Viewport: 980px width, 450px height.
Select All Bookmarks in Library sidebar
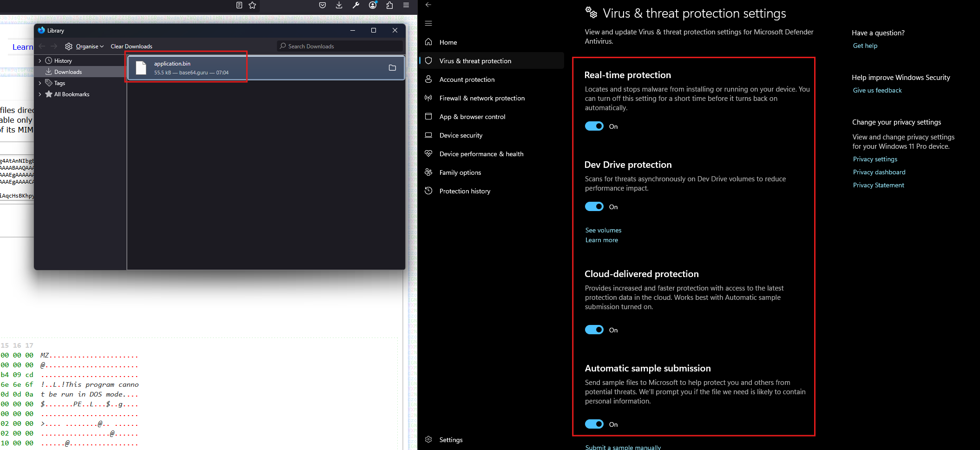[80, 94]
